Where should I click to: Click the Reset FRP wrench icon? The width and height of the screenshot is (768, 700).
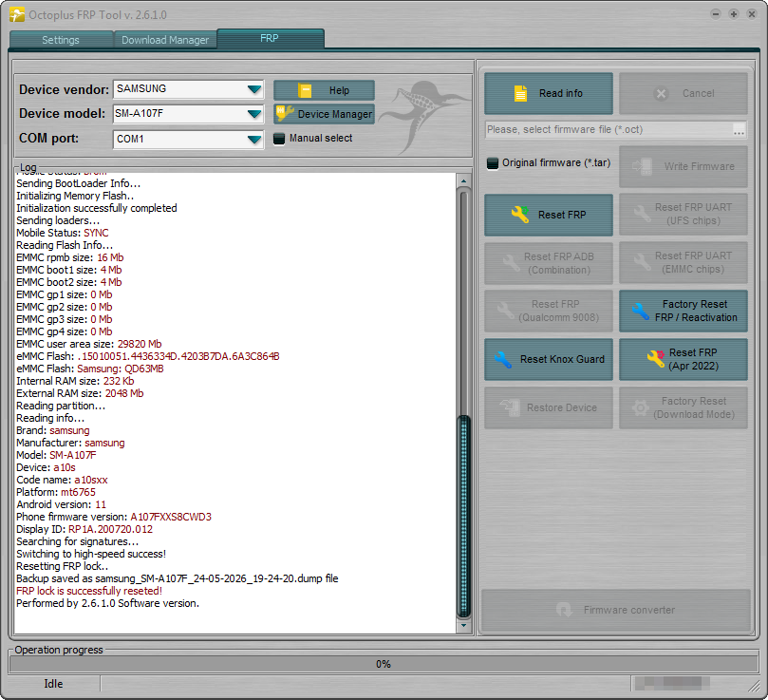tap(520, 215)
